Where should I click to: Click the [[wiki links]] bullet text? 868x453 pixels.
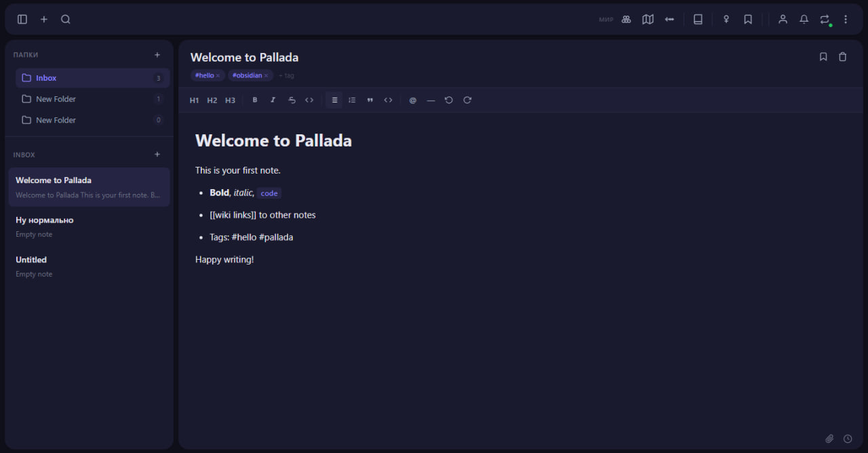click(262, 215)
